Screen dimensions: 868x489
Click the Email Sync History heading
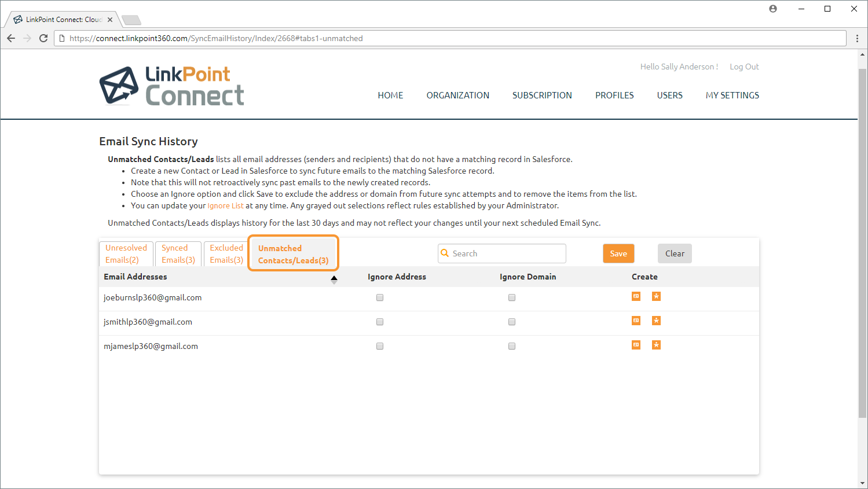click(x=148, y=141)
